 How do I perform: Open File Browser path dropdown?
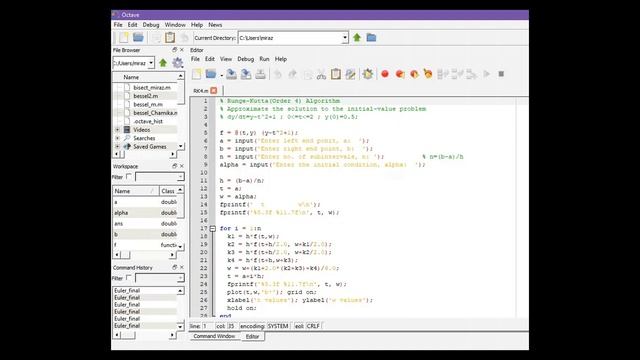(151, 63)
